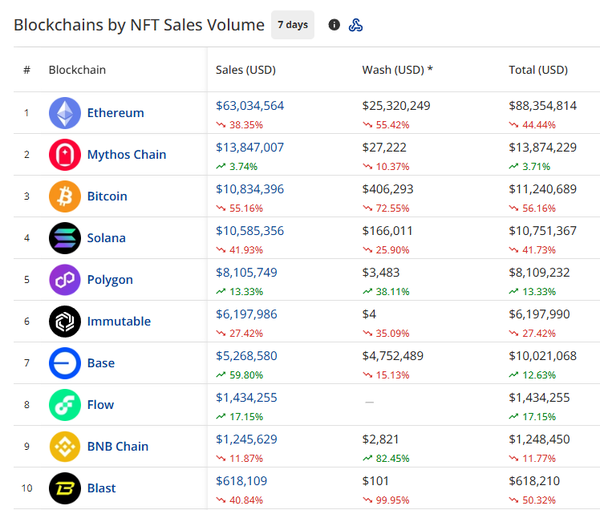The image size is (600, 510).
Task: Click the Base logo icon
Action: tap(65, 363)
